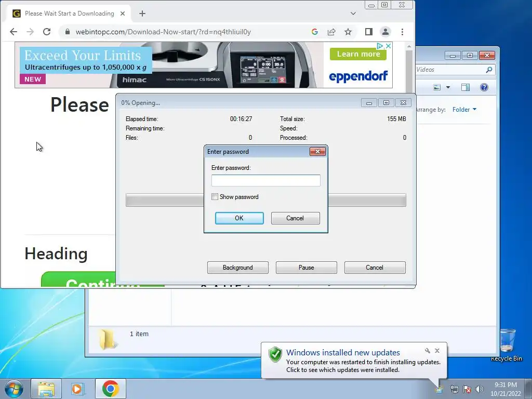Bookmark this page with the star

[x=348, y=32]
